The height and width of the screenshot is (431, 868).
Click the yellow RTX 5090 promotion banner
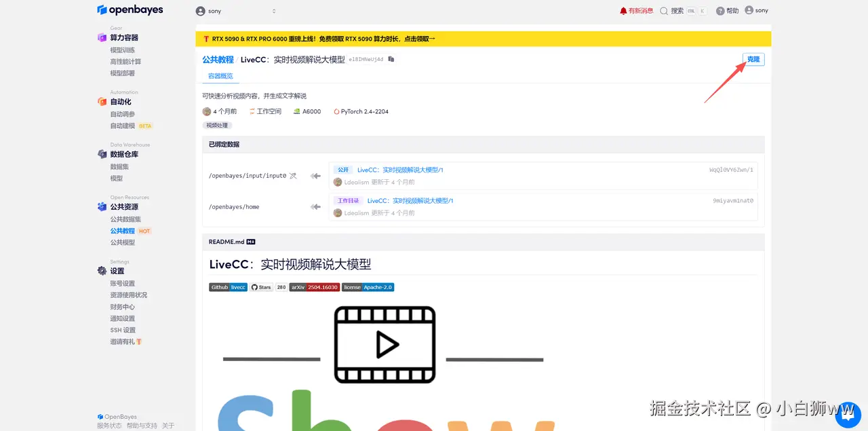tap(483, 39)
